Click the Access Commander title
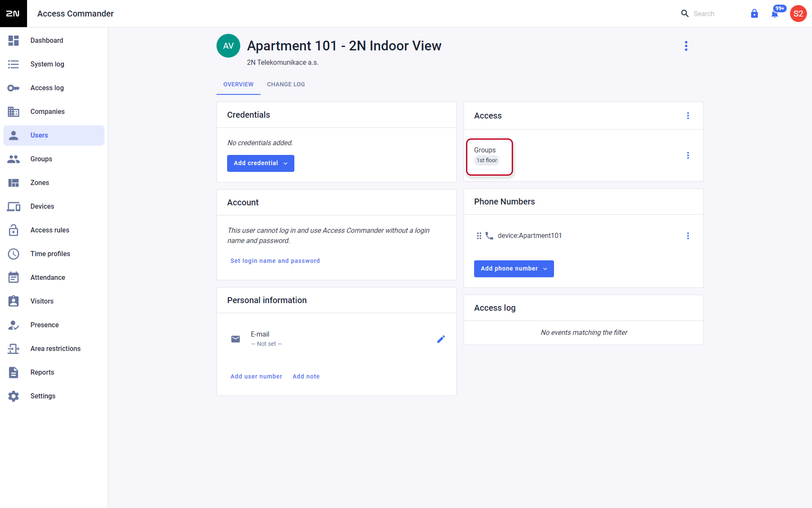 tap(75, 13)
